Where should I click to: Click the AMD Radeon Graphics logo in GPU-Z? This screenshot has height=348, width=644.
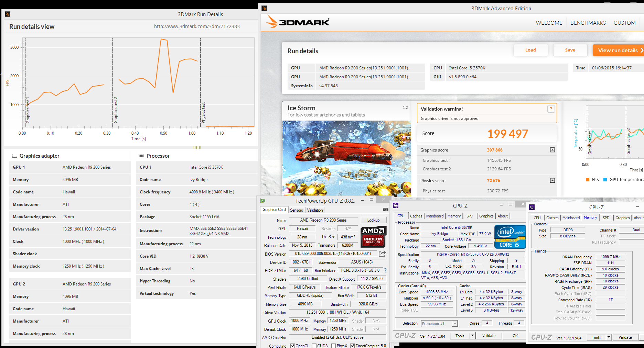click(x=373, y=237)
